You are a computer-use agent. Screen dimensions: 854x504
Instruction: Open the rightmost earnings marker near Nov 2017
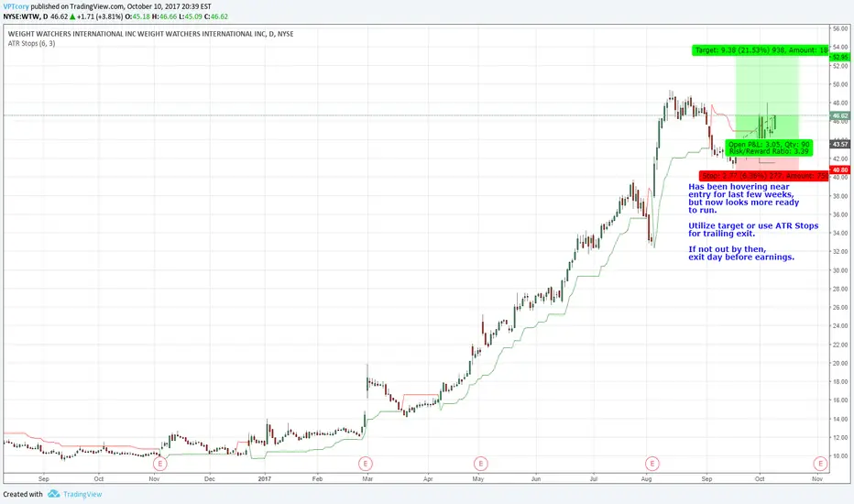[x=820, y=464]
